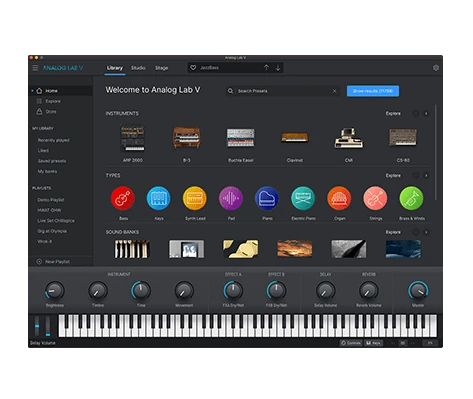Screen dimensions: 473x399
Task: Select the Brass & Winds type icon
Action: [x=411, y=198]
